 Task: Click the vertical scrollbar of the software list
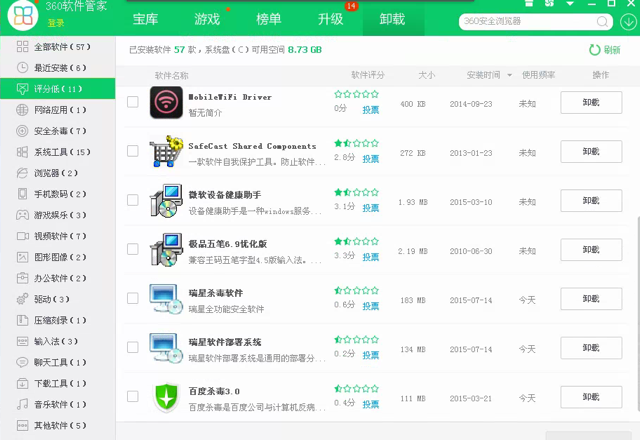(x=638, y=313)
